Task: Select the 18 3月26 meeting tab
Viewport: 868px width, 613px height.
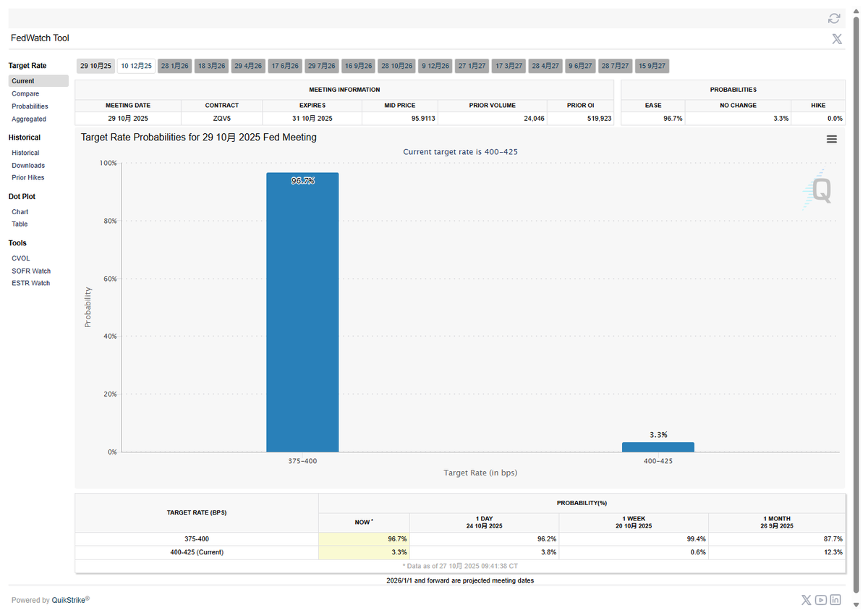Action: (x=212, y=66)
